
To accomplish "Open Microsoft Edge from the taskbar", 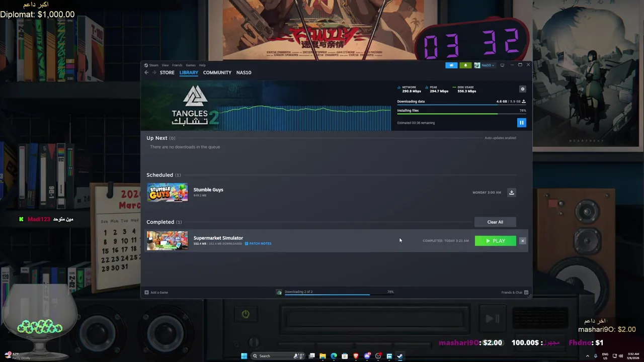I will tap(334, 356).
